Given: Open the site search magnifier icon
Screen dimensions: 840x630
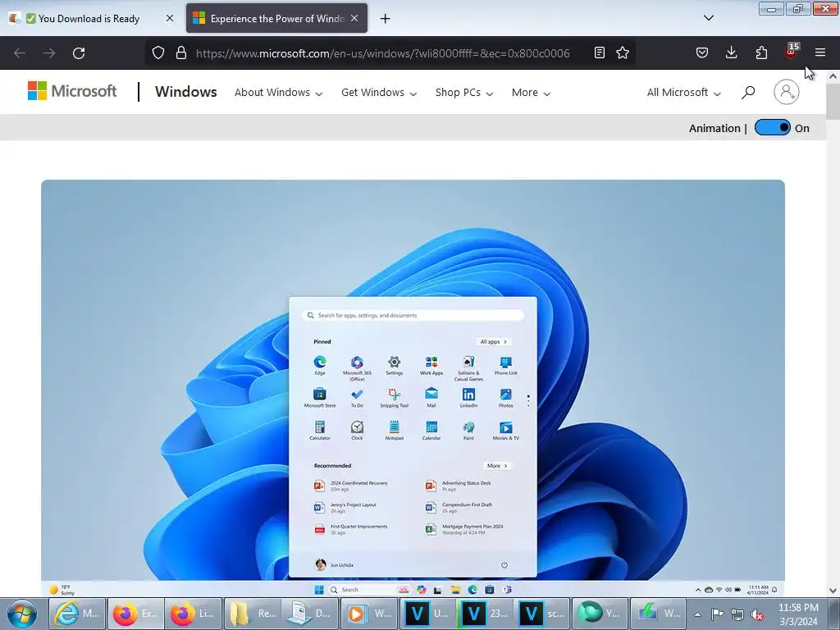Looking at the screenshot, I should click(x=748, y=92).
